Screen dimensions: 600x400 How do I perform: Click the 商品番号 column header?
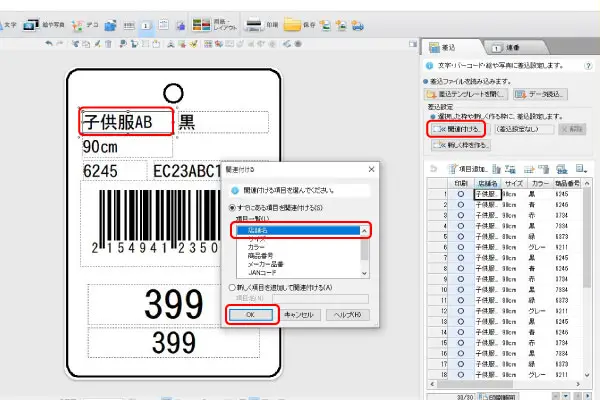(567, 183)
